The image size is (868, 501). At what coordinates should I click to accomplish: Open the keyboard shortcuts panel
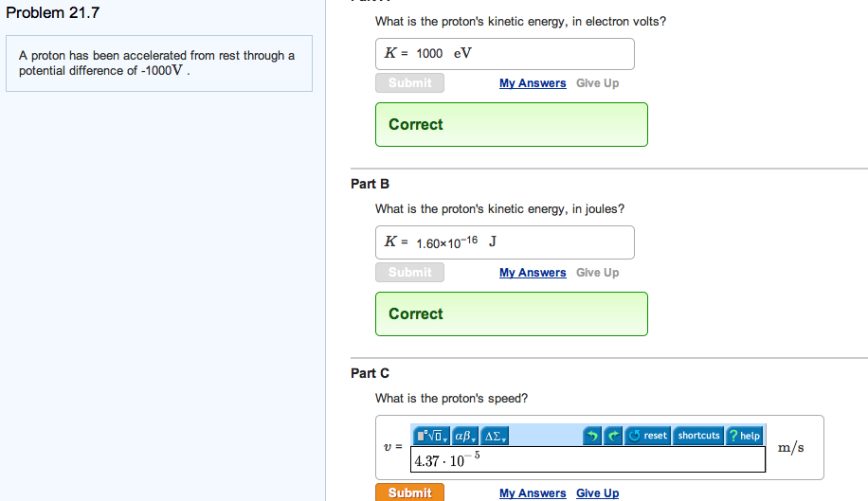pos(698,436)
